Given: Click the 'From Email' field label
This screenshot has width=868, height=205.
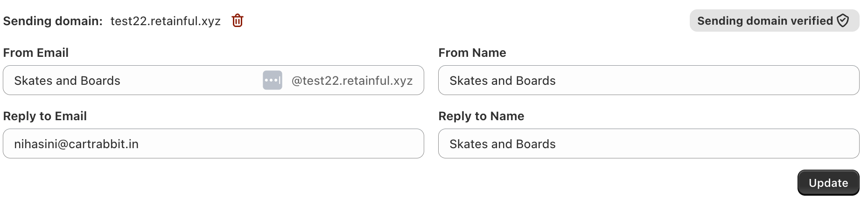Looking at the screenshot, I should click(x=36, y=53).
